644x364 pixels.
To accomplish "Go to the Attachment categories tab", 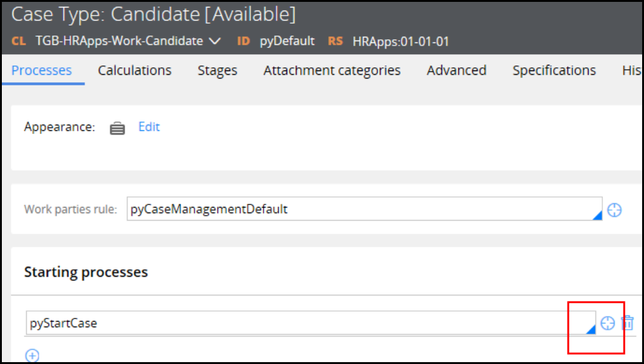I will click(x=332, y=70).
